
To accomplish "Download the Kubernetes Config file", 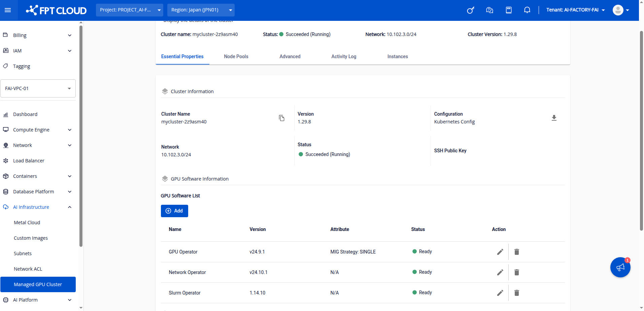I will pyautogui.click(x=554, y=118).
